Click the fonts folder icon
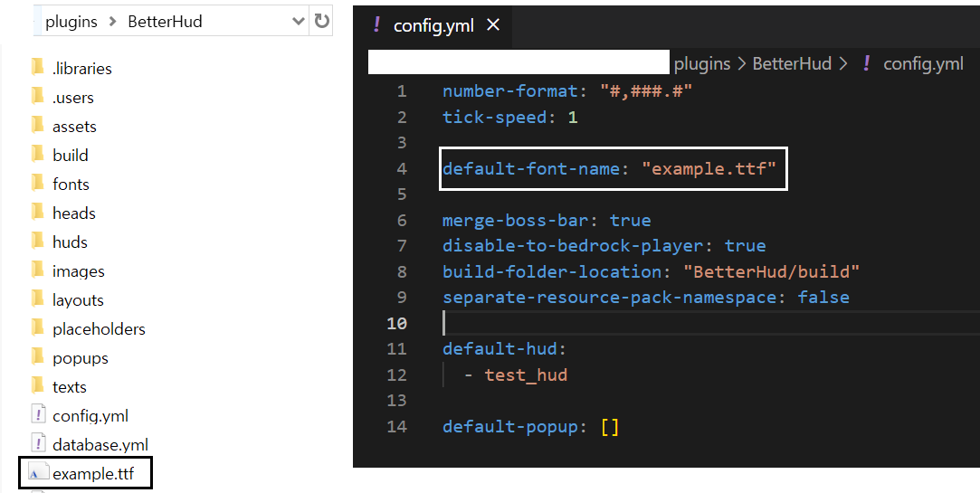The width and height of the screenshot is (980, 493). click(x=37, y=183)
